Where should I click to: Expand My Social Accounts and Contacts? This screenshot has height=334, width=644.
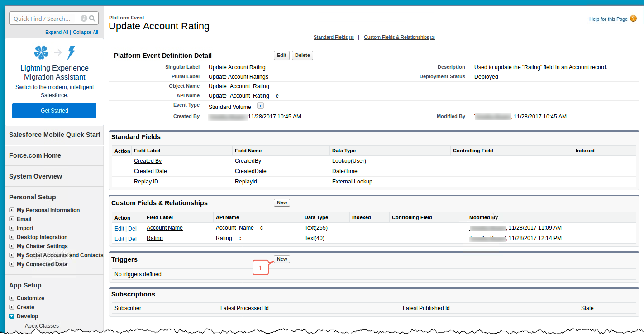click(x=12, y=255)
